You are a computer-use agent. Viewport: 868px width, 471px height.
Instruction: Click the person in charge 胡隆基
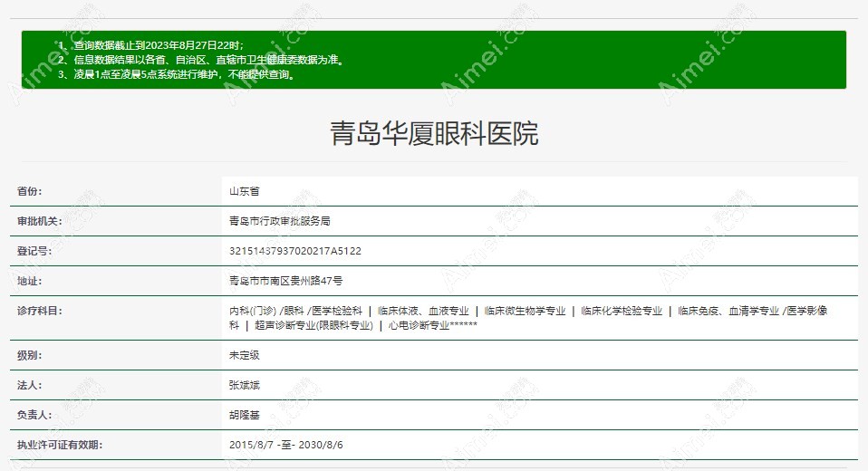click(x=244, y=415)
